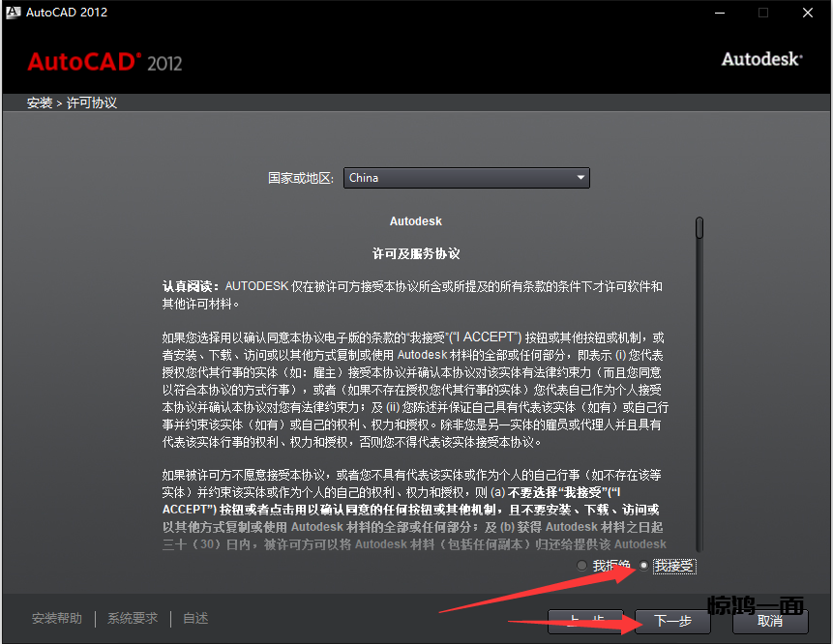Select the 我接受 radio button
Screen dimensions: 833x644
[644, 566]
